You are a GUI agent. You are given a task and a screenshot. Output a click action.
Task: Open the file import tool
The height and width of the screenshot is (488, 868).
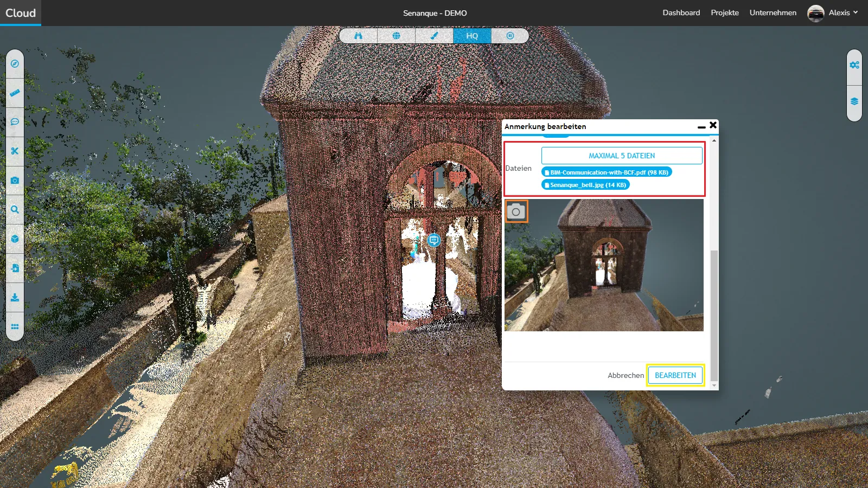(15, 268)
